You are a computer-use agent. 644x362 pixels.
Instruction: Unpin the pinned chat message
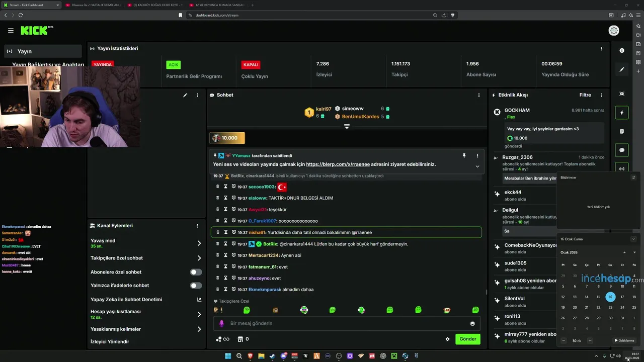(464, 156)
